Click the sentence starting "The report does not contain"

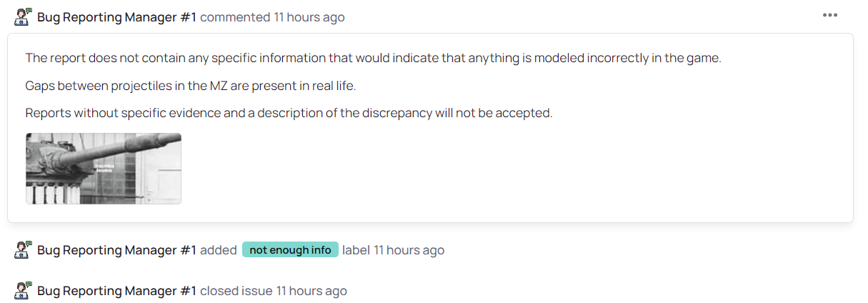click(373, 59)
